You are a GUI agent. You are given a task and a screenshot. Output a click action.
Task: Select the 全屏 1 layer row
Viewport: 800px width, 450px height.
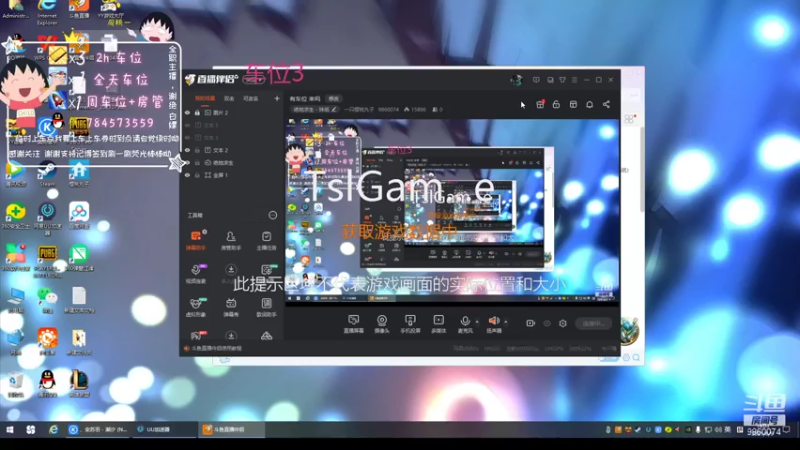coord(232,175)
